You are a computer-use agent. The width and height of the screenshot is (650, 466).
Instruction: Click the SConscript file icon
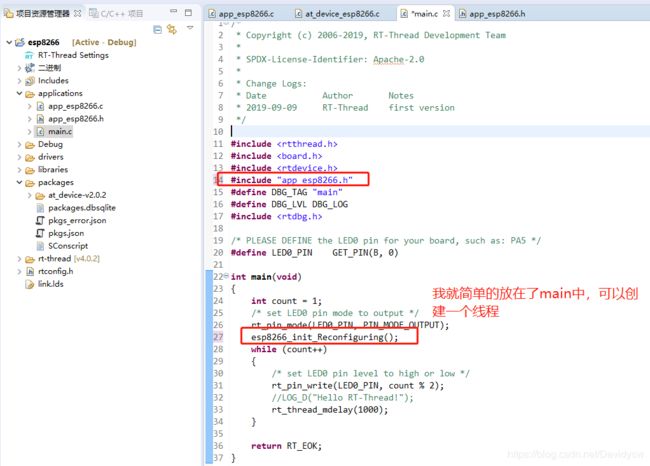[x=40, y=246]
